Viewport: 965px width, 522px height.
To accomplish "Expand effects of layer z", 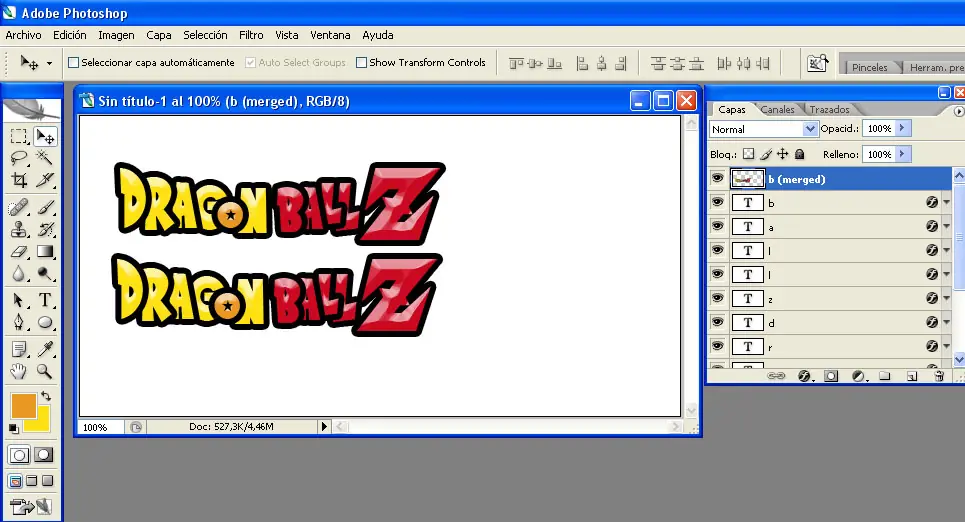I will pyautogui.click(x=947, y=299).
